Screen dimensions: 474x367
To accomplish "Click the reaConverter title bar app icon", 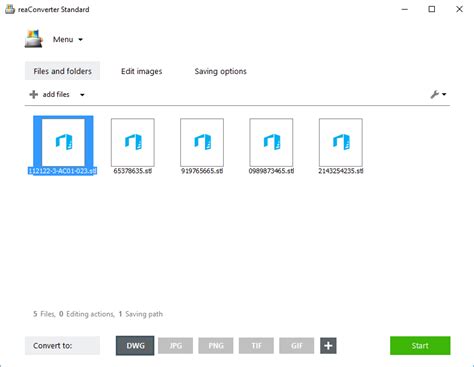I will (10, 9).
